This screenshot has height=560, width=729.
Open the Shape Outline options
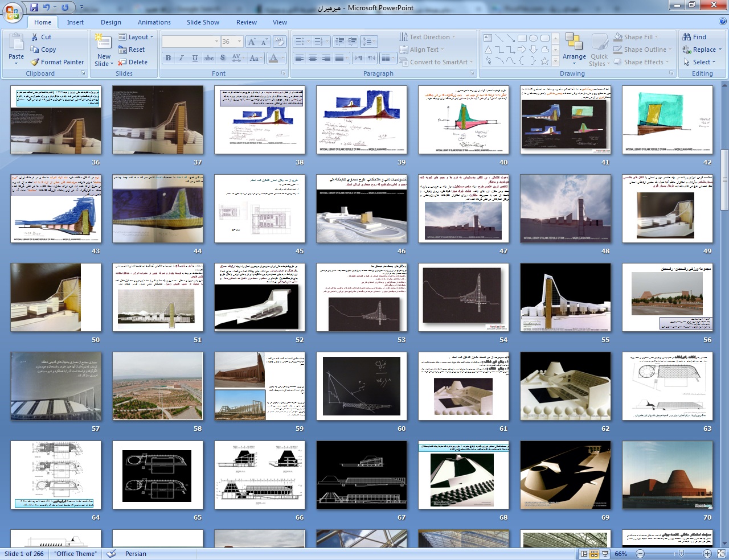click(x=642, y=50)
